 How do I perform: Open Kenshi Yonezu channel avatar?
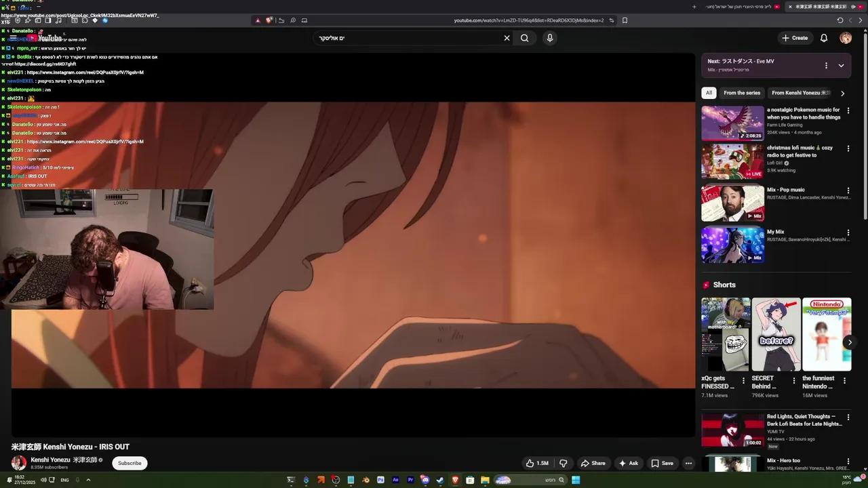(19, 463)
